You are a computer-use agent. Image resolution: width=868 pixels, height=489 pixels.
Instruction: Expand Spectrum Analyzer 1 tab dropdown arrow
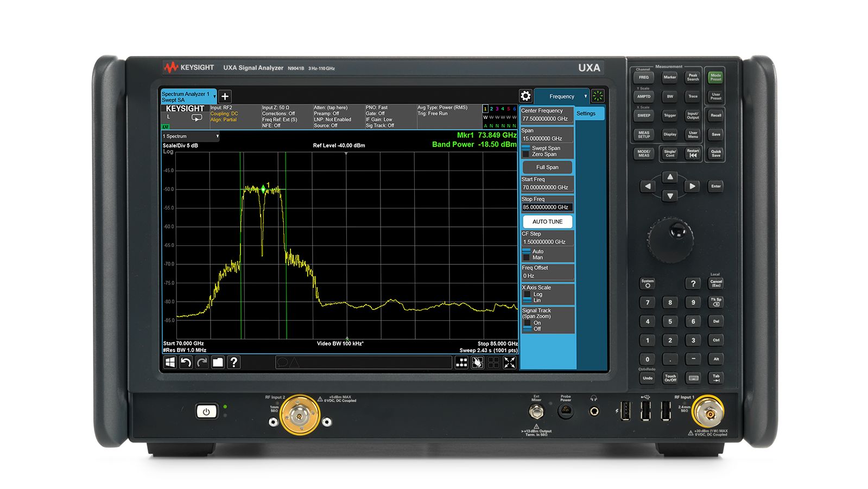tap(214, 97)
